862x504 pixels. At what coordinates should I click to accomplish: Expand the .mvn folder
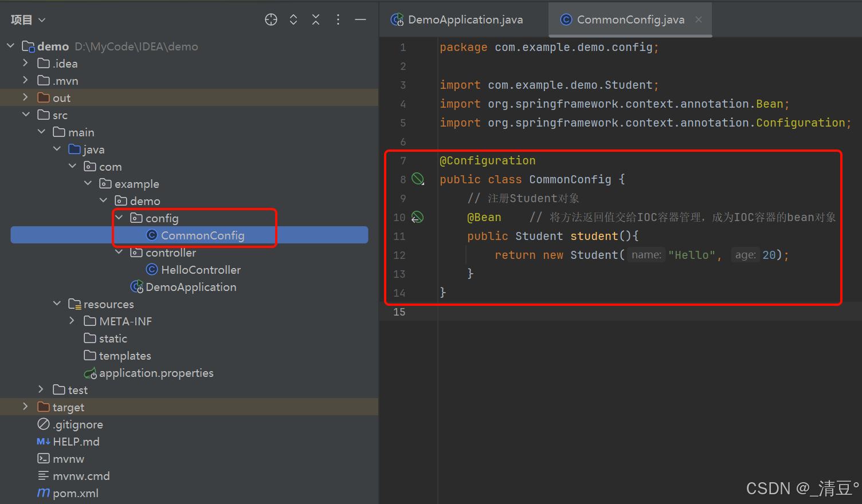[x=25, y=80]
